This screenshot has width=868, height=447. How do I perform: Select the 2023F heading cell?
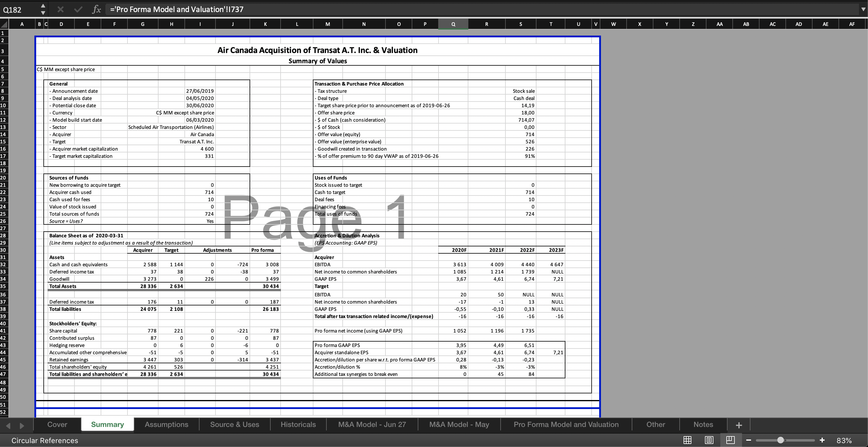(x=551, y=250)
